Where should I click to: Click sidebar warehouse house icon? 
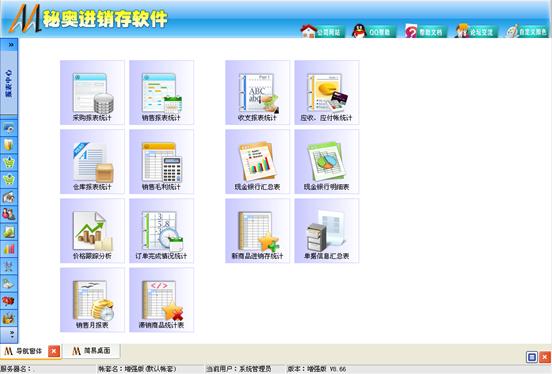click(x=9, y=197)
